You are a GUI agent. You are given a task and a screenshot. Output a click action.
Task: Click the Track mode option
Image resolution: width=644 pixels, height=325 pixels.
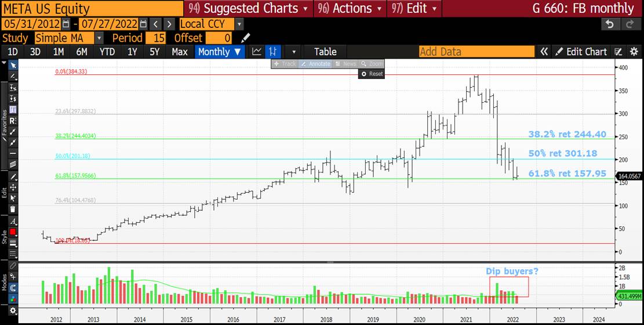point(285,64)
